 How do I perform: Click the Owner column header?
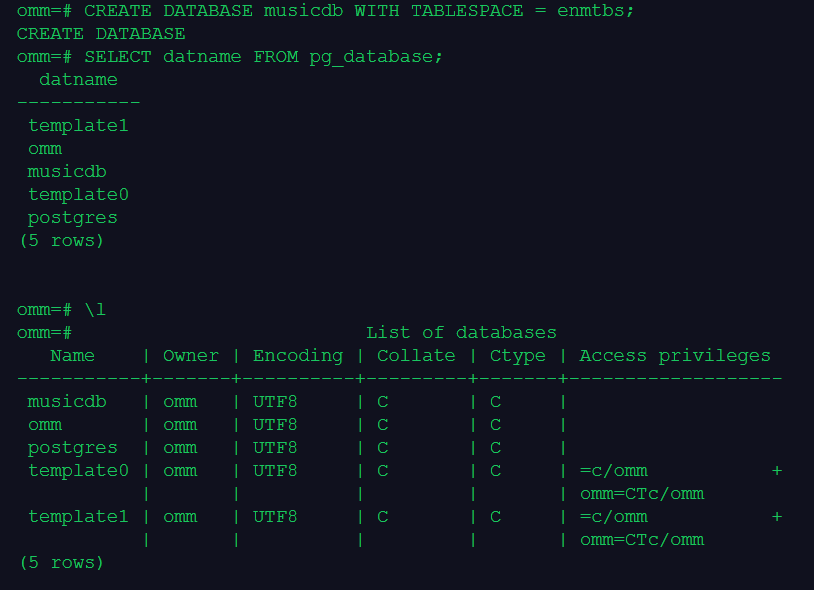(x=191, y=356)
